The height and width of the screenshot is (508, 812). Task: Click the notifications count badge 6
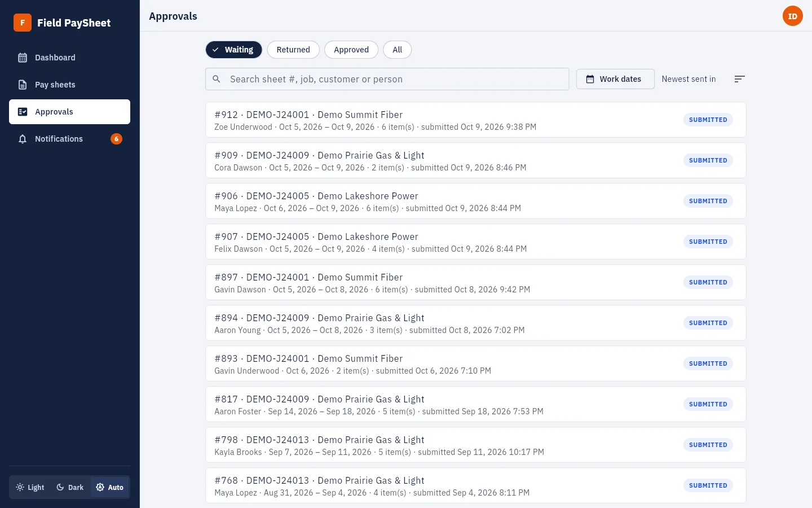[116, 139]
